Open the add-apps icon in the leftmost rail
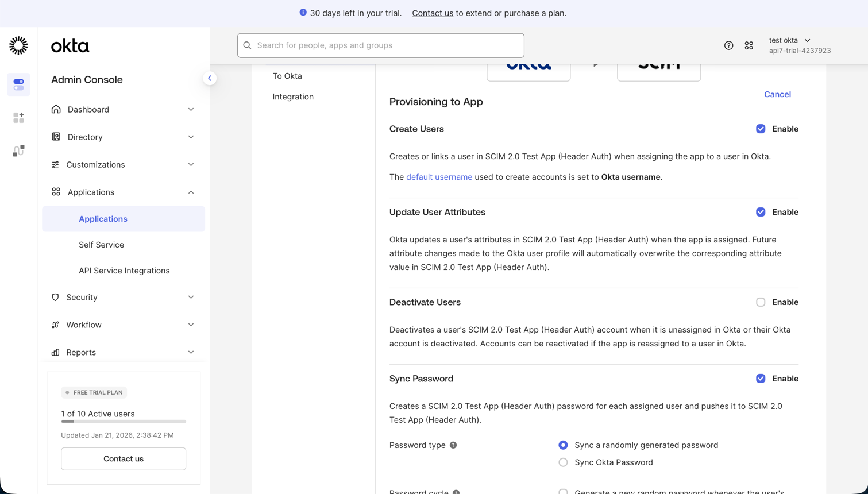The height and width of the screenshot is (494, 868). pos(18,117)
